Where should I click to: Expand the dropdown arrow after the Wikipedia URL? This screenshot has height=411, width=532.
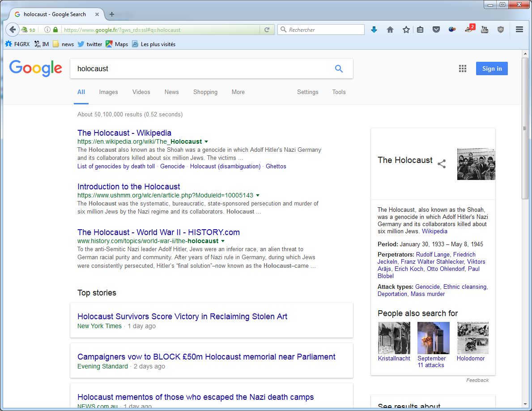click(206, 142)
